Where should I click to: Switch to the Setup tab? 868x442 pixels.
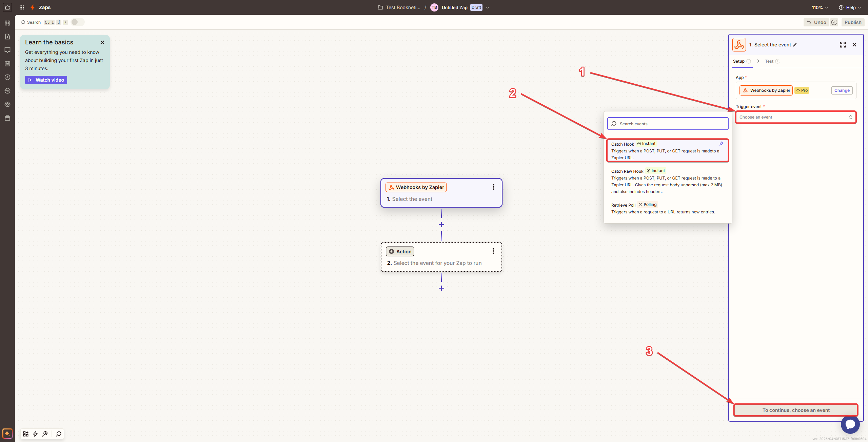pos(742,61)
